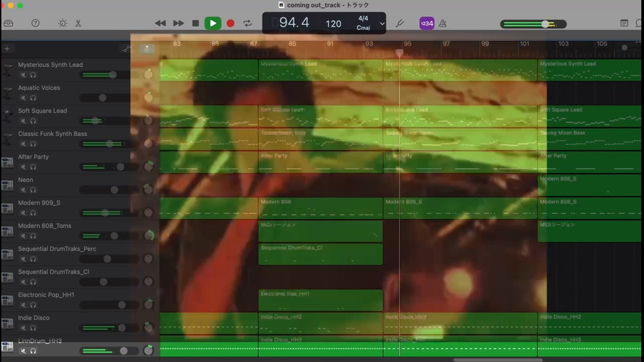This screenshot has width=644, height=362.
Task: Stop playback with the Stop button
Action: click(x=195, y=23)
